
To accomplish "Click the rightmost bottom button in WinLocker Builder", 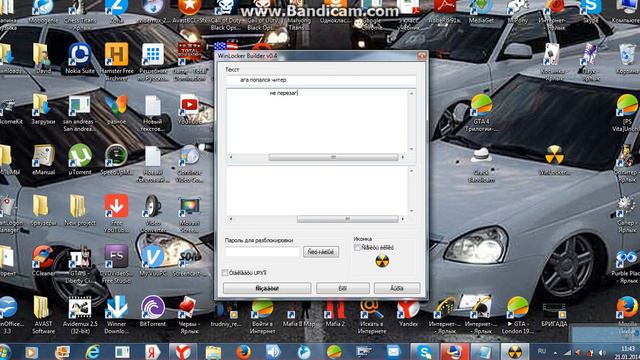I will [397, 288].
